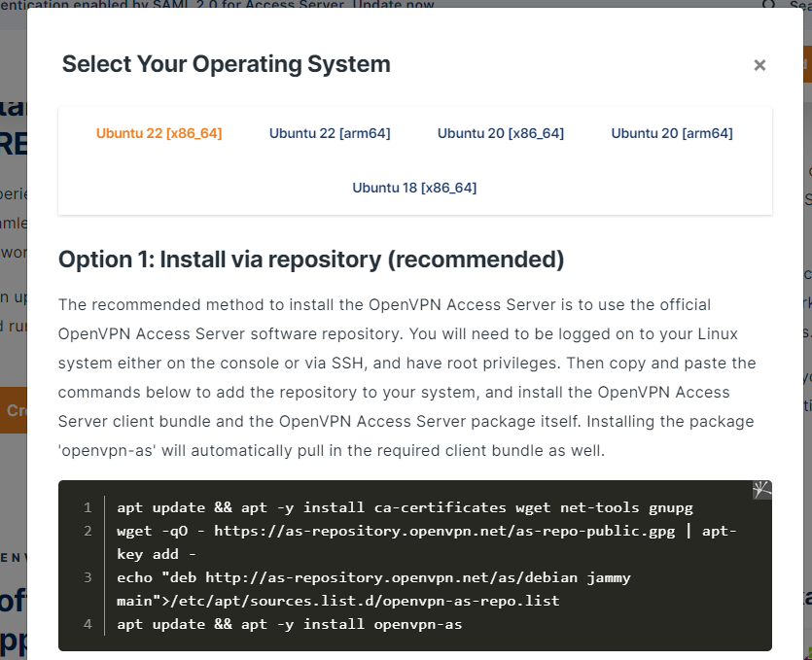
Task: Click the apt install openvpn-as command line
Action: coord(290,624)
